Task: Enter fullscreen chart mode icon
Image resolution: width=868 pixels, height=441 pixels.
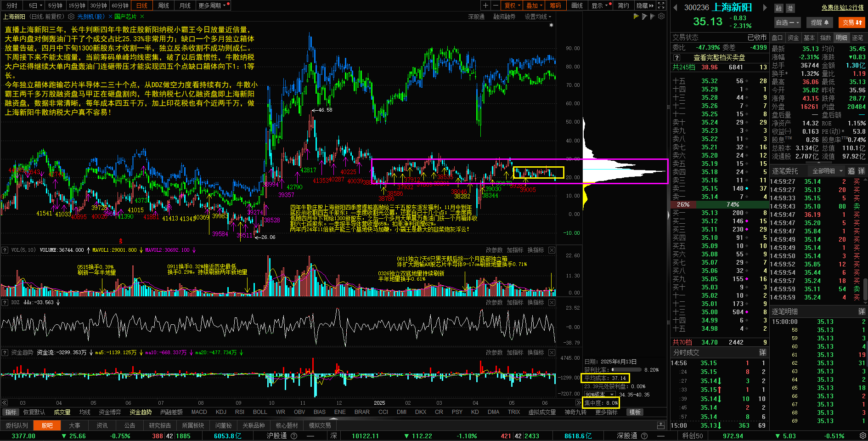Action: point(661,6)
